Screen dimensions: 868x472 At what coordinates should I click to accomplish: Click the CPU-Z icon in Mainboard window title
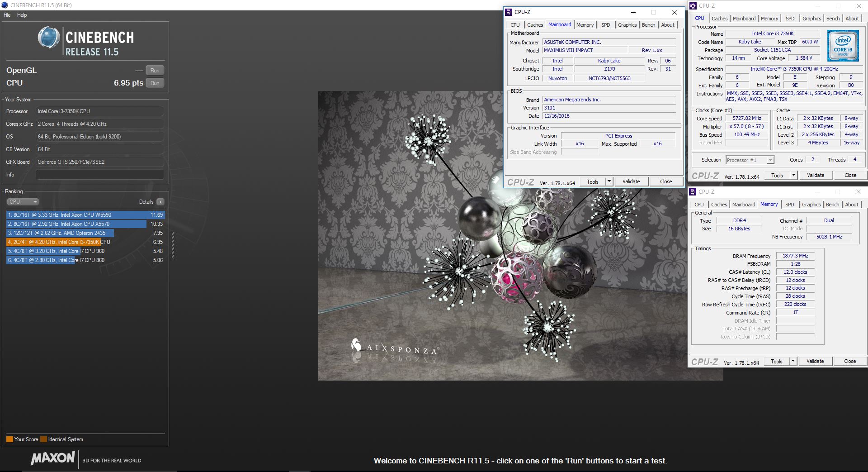[509, 12]
